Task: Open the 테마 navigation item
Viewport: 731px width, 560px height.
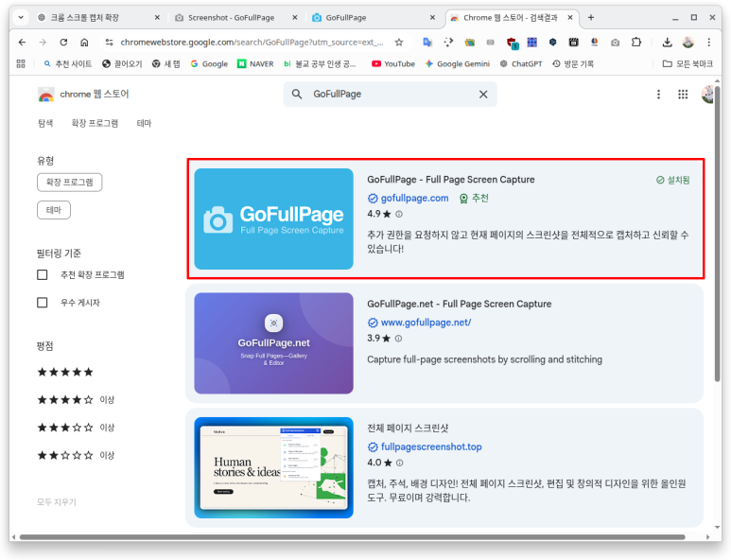Action: pos(144,124)
